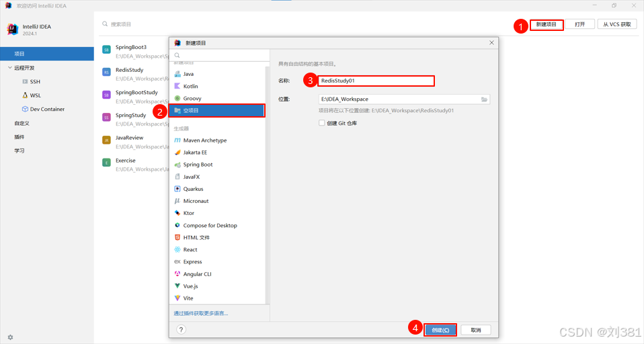Click the 创建(C) button

(440, 330)
